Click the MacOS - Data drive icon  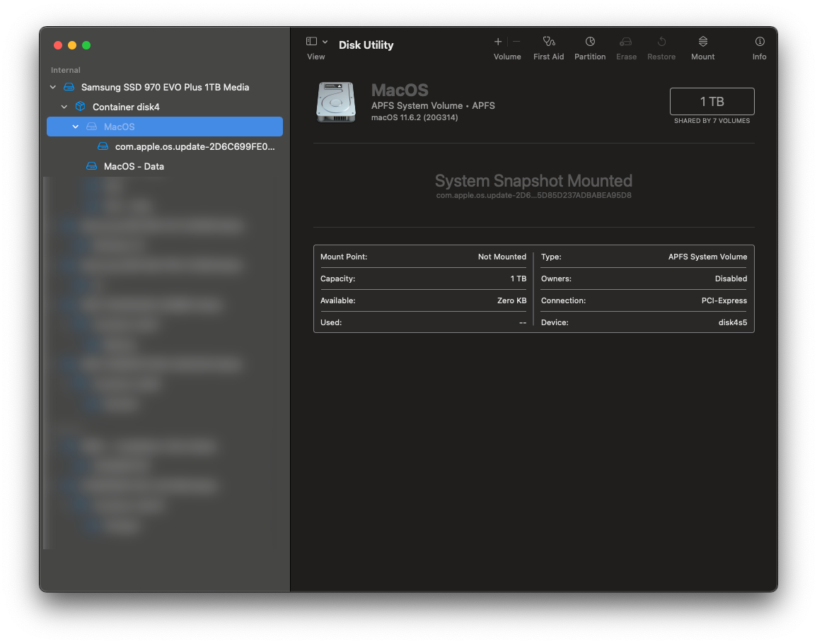click(92, 166)
